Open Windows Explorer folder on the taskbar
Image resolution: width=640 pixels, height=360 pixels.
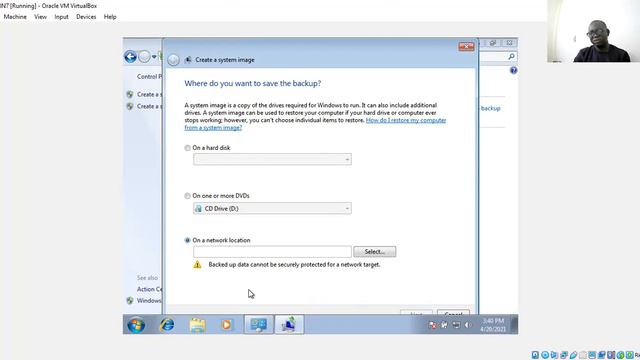point(198,325)
